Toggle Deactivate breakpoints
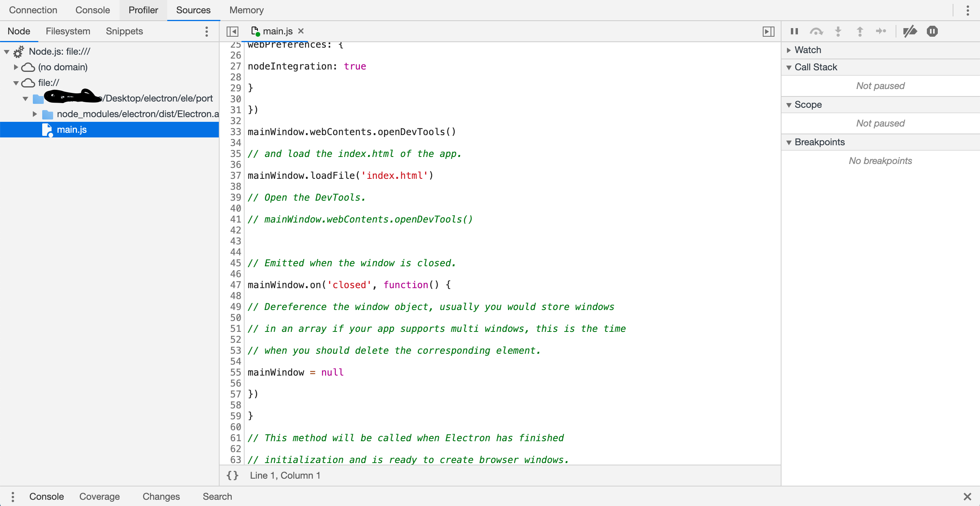Image resolution: width=980 pixels, height=506 pixels. pyautogui.click(x=910, y=31)
